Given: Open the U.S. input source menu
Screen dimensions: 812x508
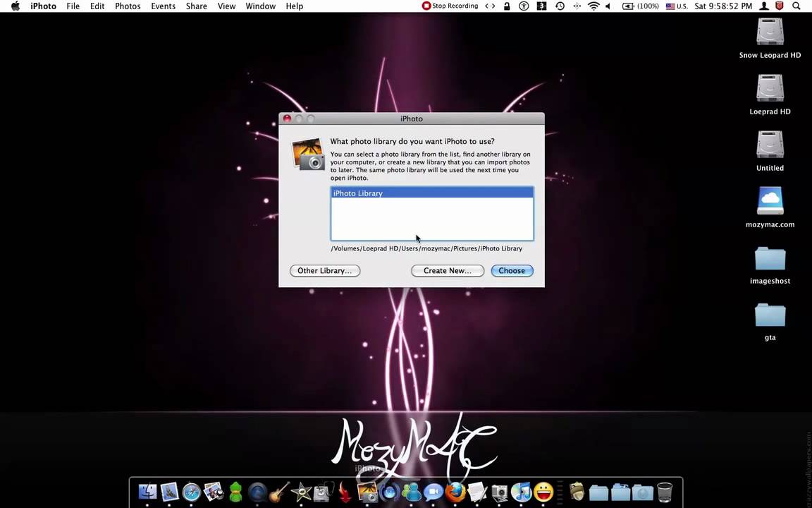Looking at the screenshot, I should tap(677, 6).
